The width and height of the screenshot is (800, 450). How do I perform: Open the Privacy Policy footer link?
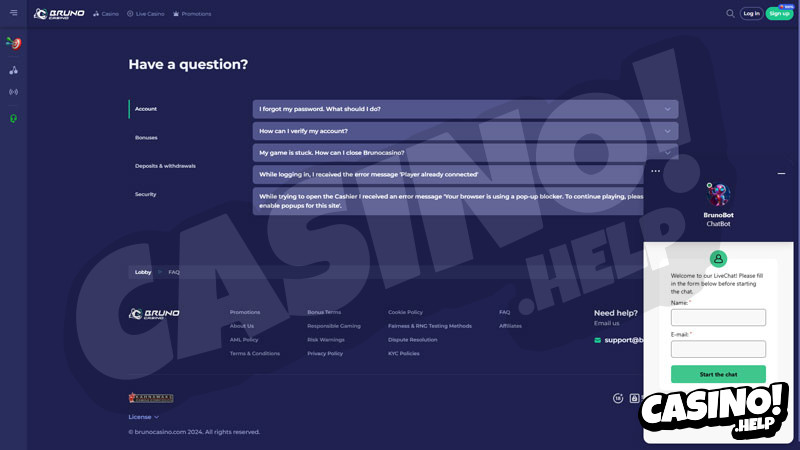point(325,354)
